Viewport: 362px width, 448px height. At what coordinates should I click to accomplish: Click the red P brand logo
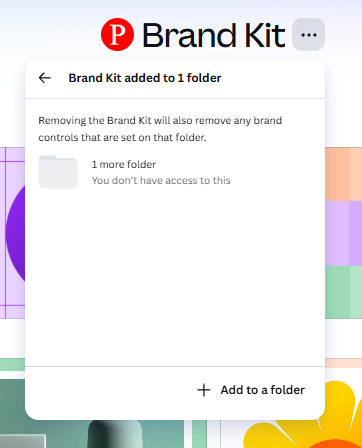(117, 35)
